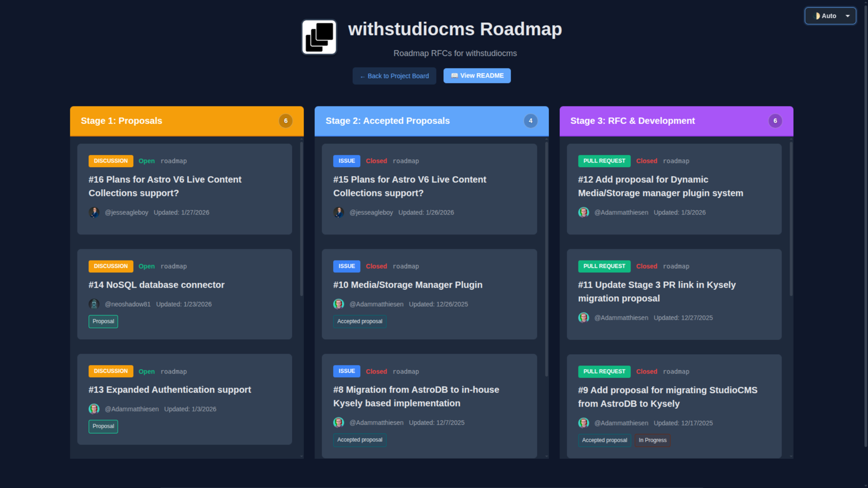The width and height of the screenshot is (868, 488).
Task: Click the Proposal label on card #14
Action: [x=103, y=321]
